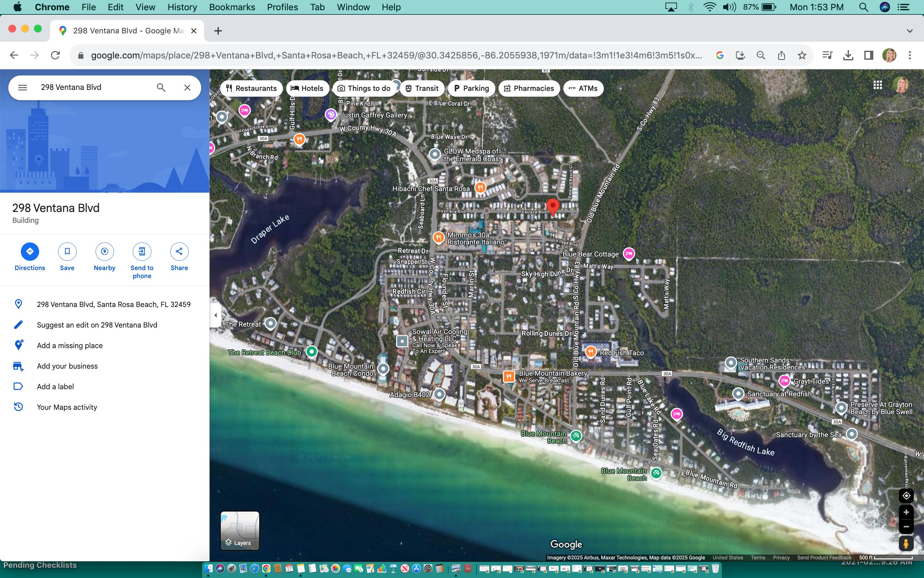Screen dimensions: 924x578
Task: Open Spotlight search in the menu bar
Action: (864, 7)
